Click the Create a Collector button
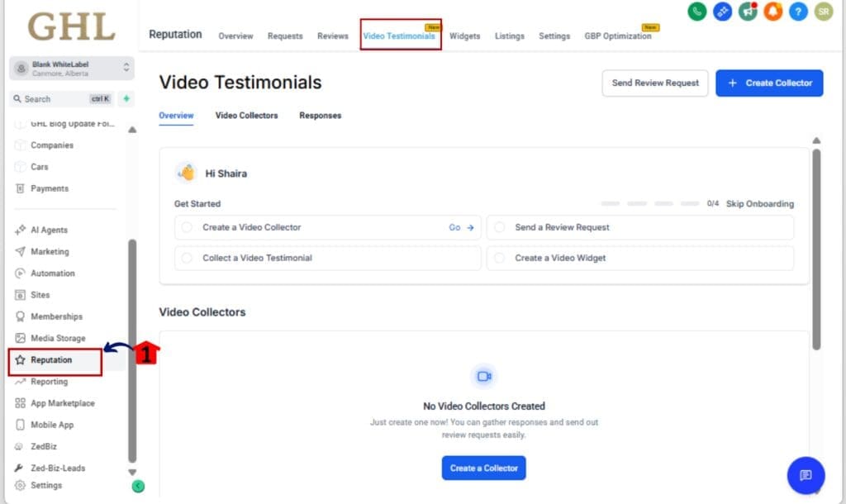This screenshot has width=846, height=504. 483,467
